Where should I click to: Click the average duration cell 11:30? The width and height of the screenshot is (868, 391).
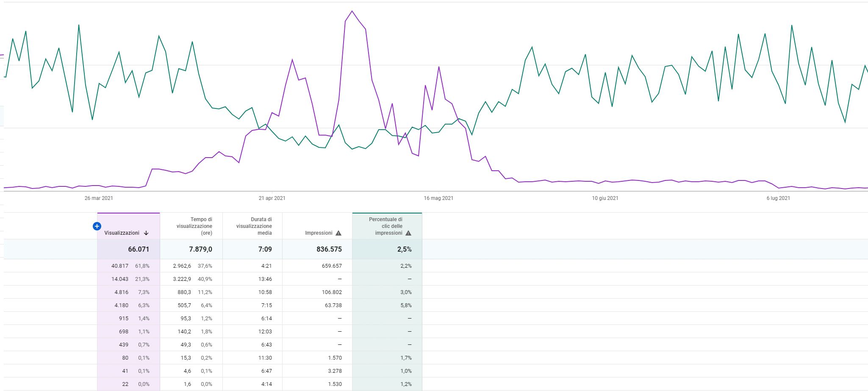265,358
